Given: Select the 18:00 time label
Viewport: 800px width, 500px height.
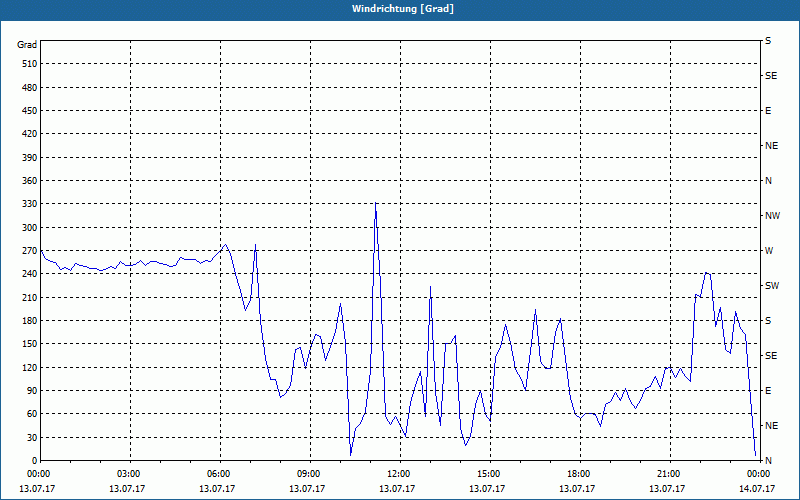Looking at the screenshot, I should coord(580,474).
